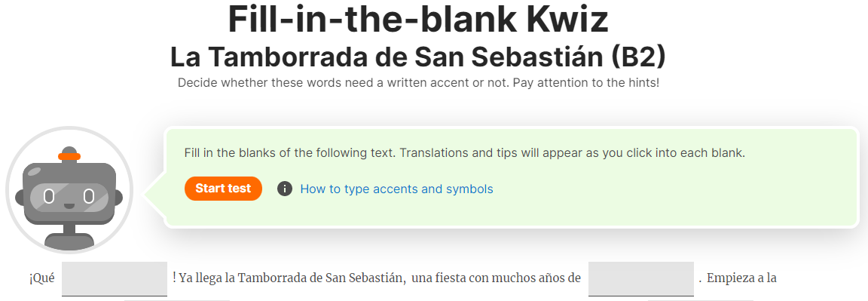Click the robot's left eye
This screenshot has width=868, height=301.
[49, 196]
